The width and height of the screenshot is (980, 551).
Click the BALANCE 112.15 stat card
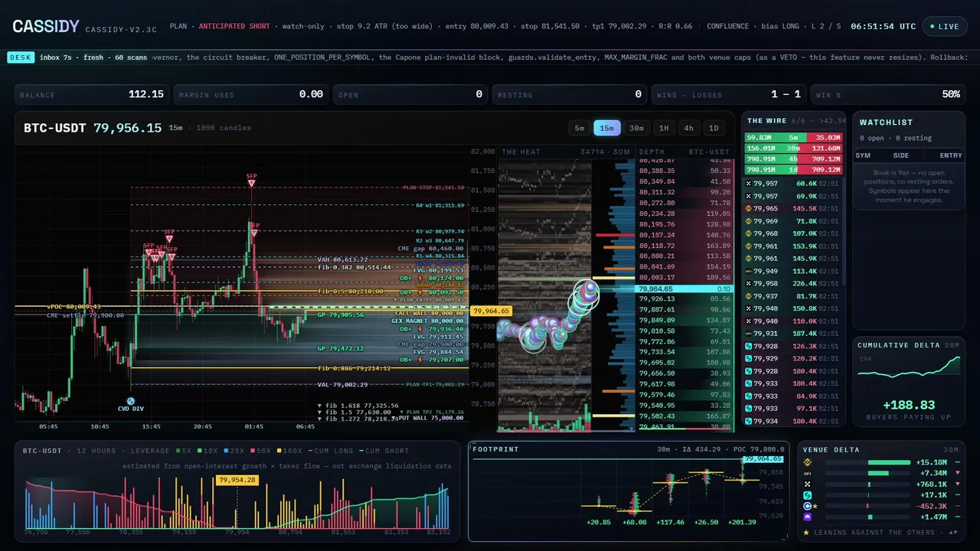(92, 94)
